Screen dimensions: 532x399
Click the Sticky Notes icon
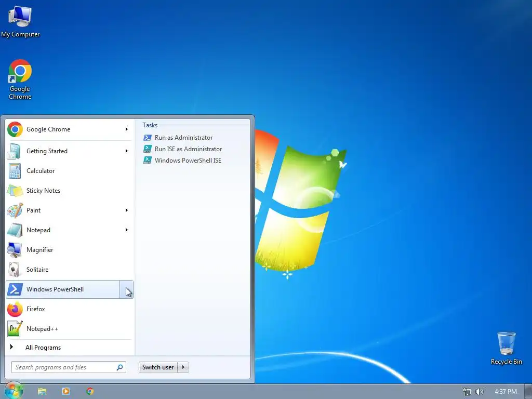coord(15,191)
